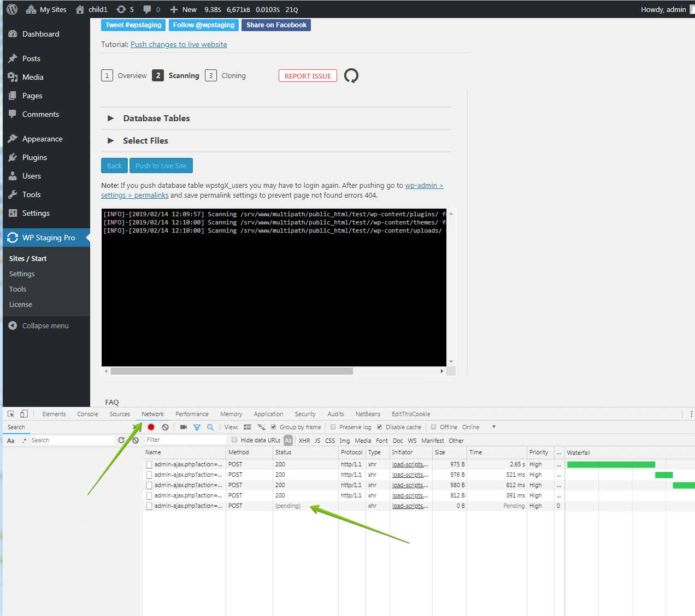Open Tools via the wrench icon
The width and height of the screenshot is (695, 616).
point(13,194)
